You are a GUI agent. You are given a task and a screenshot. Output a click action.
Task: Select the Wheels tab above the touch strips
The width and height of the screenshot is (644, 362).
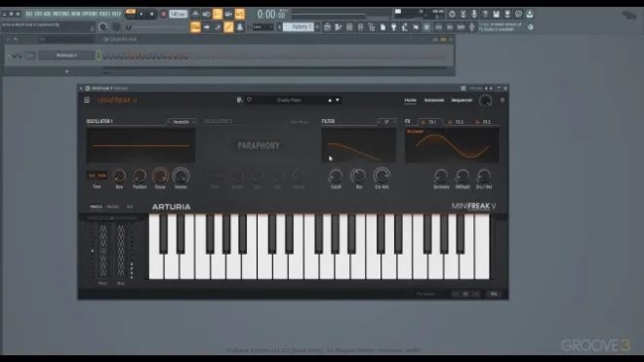coord(96,207)
